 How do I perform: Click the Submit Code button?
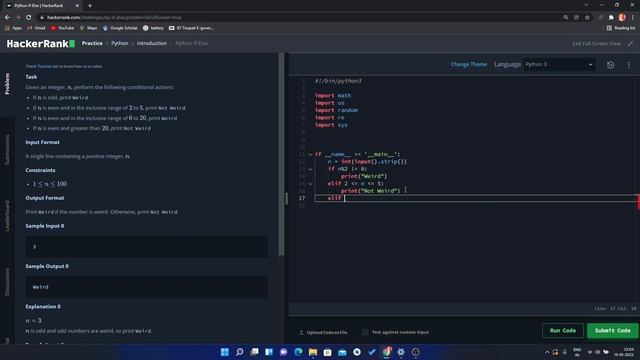[612, 331]
